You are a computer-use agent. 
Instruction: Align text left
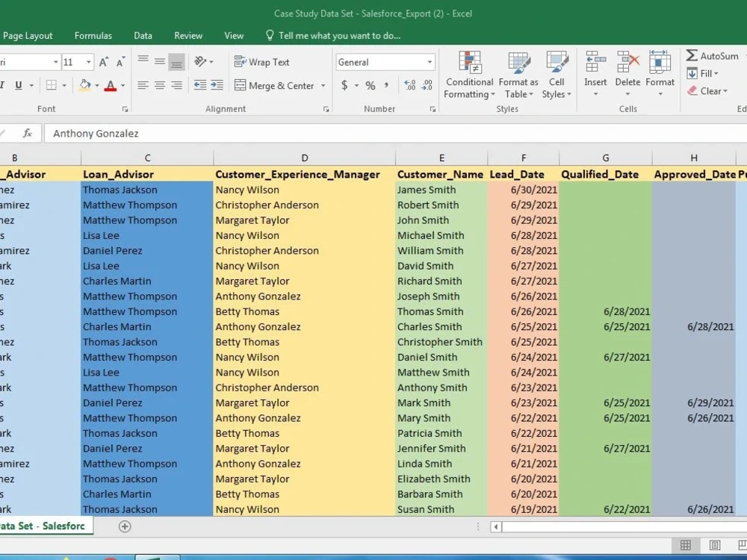143,85
